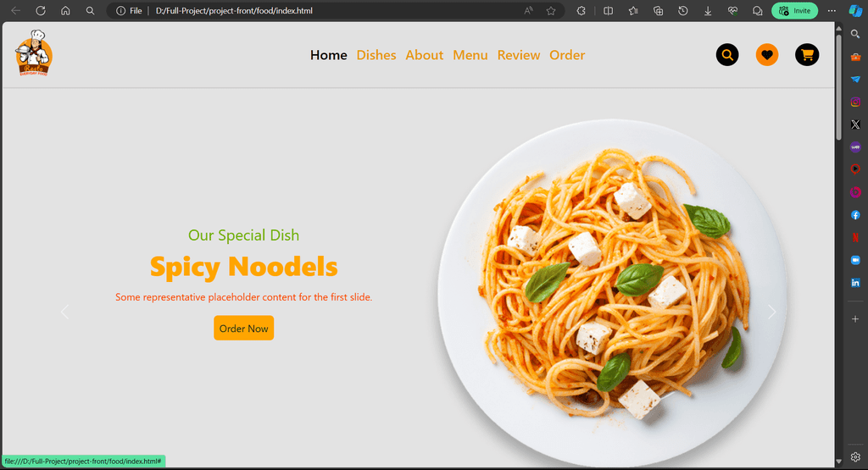Show the next carousel slide with the right chevron
868x470 pixels.
click(x=771, y=312)
